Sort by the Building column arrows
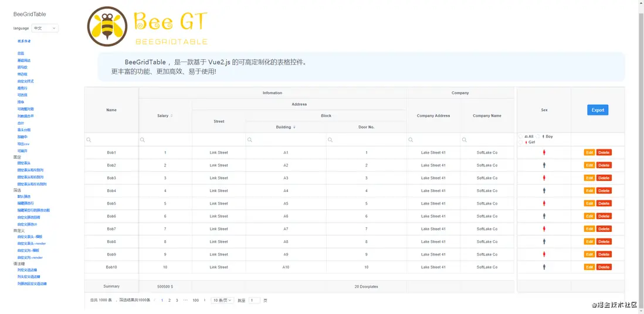The height and width of the screenshot is (314, 644). click(294, 127)
